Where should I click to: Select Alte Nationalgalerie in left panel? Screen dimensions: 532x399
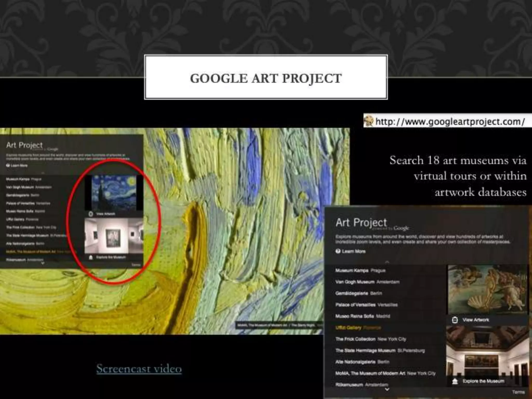coord(25,243)
